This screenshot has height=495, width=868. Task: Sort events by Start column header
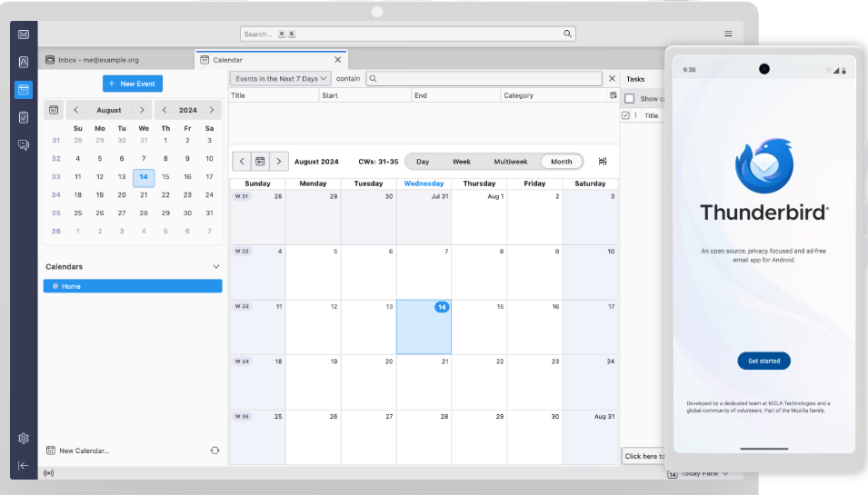[365, 95]
